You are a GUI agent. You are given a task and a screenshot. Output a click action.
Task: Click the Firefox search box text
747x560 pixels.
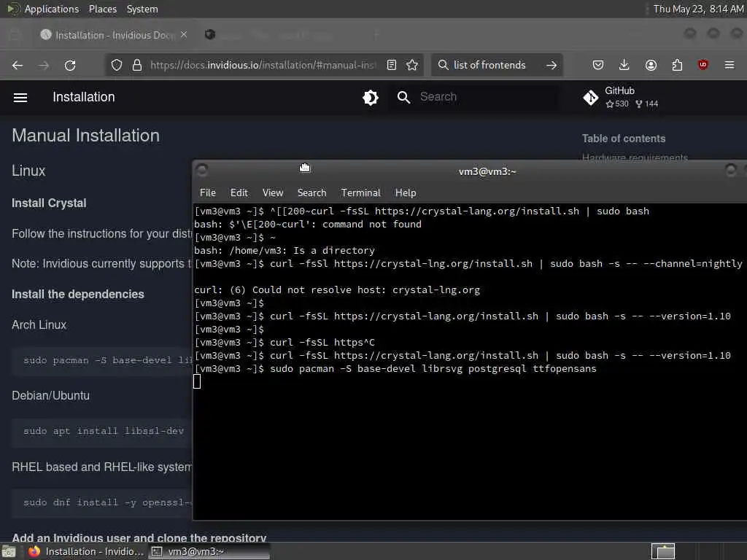pos(489,65)
